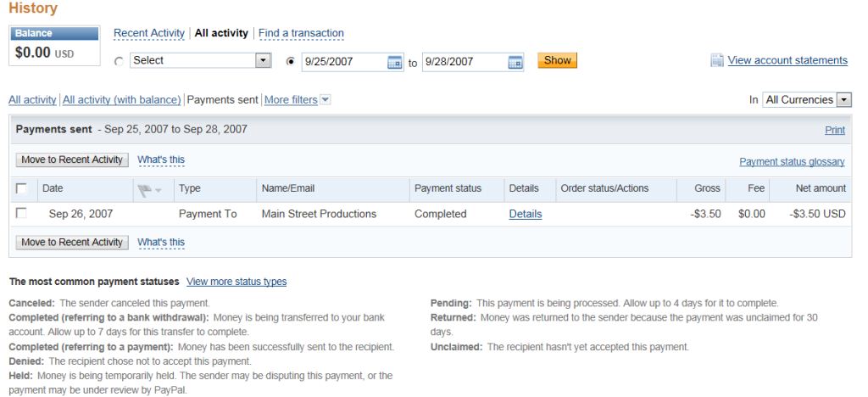The image size is (868, 397).
Task: Click the account statements document icon
Action: 717,60
